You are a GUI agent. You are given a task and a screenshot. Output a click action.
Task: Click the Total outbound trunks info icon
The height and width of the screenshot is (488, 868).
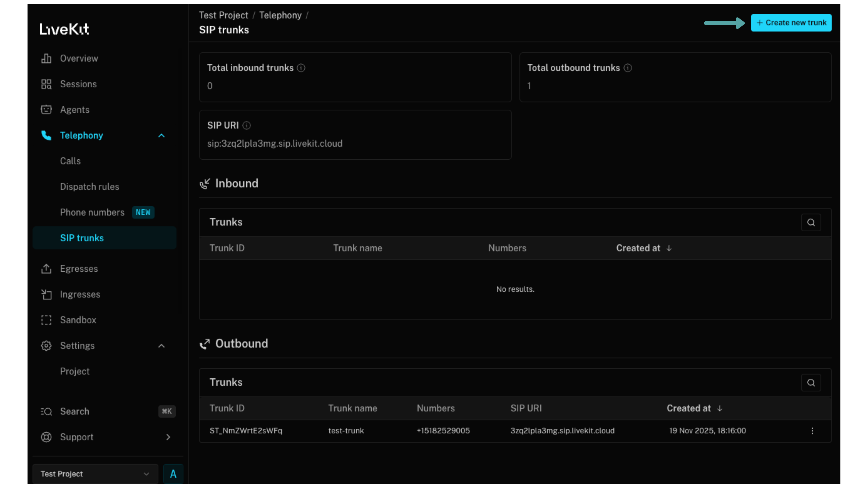point(627,68)
